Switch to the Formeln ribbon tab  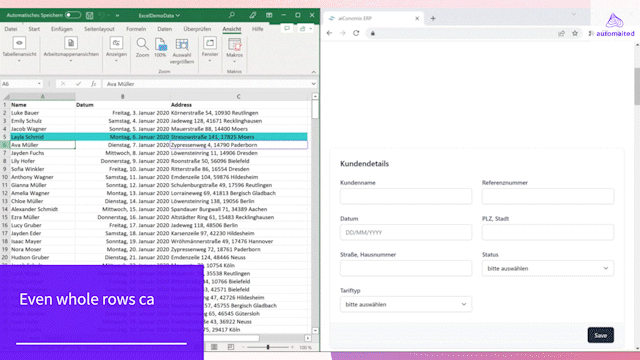[136, 29]
